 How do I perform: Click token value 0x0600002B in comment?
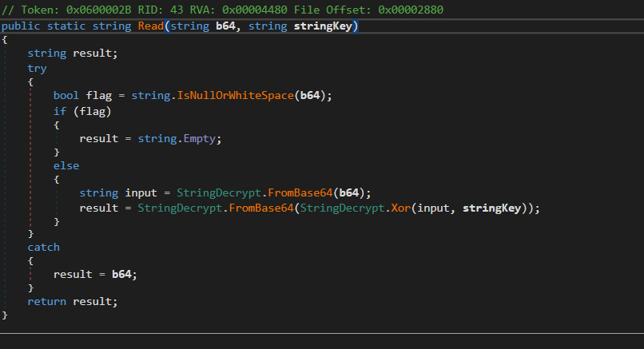click(x=98, y=10)
